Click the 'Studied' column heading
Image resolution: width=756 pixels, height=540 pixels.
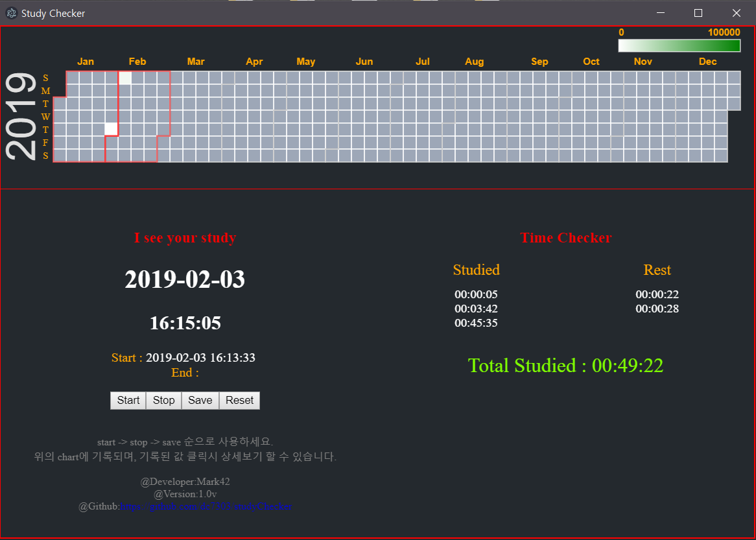[477, 270]
